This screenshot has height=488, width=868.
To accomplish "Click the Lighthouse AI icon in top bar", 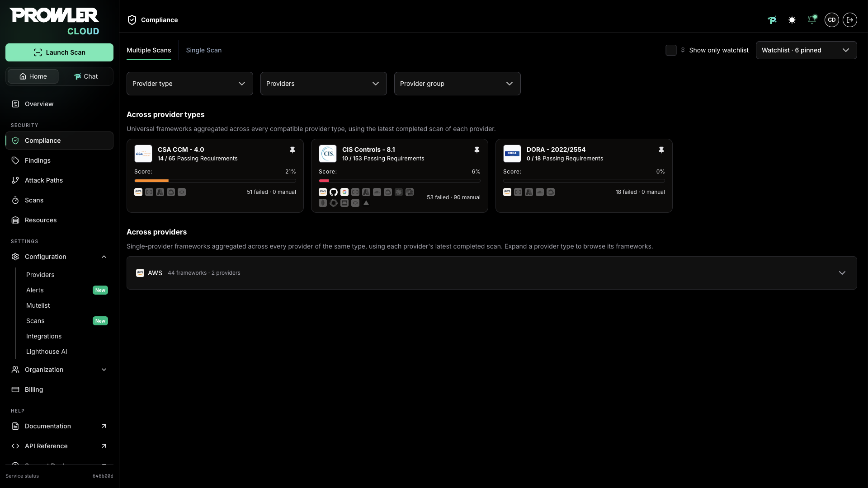I will click(x=772, y=20).
